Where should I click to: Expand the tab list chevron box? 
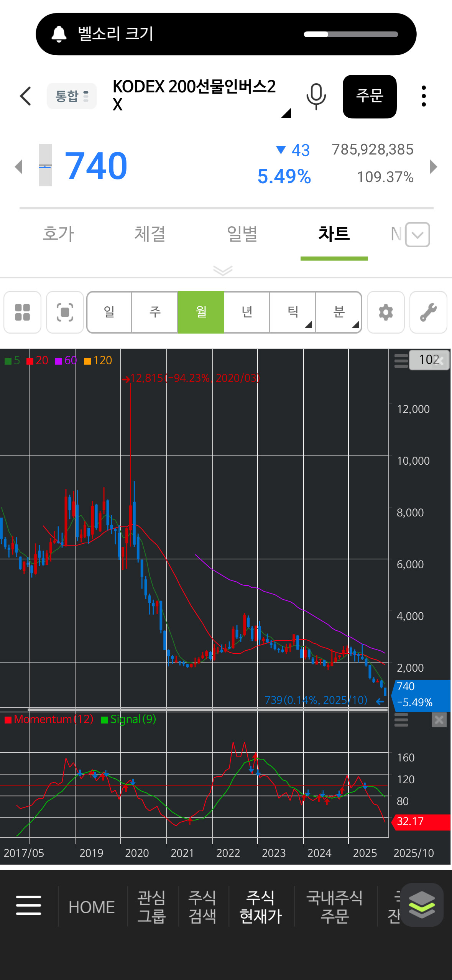point(417,235)
